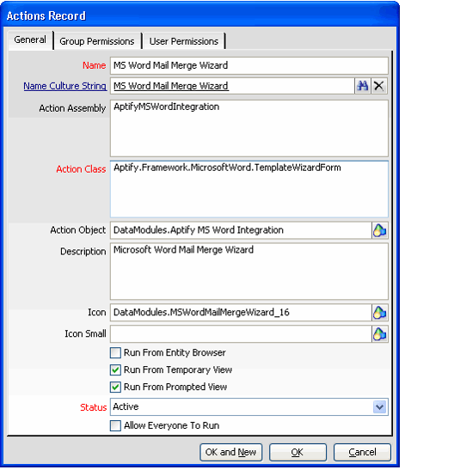
Task: Click the Action Assembly label
Action: (72, 108)
